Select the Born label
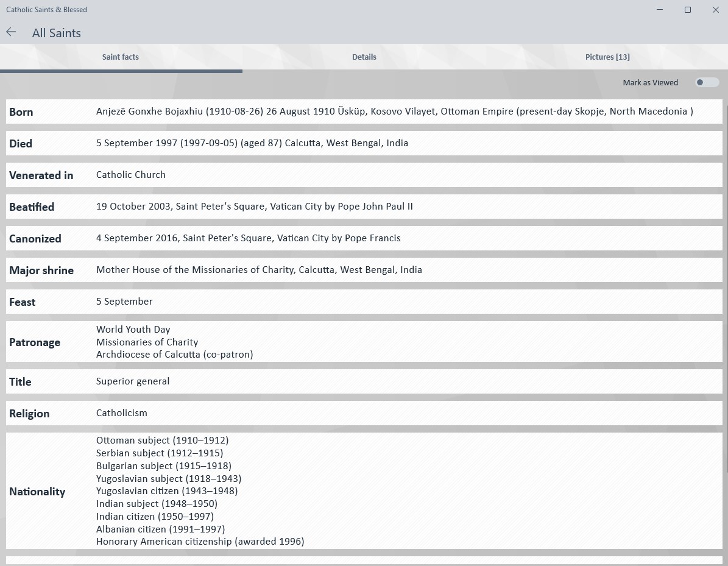728x566 pixels. 21,112
